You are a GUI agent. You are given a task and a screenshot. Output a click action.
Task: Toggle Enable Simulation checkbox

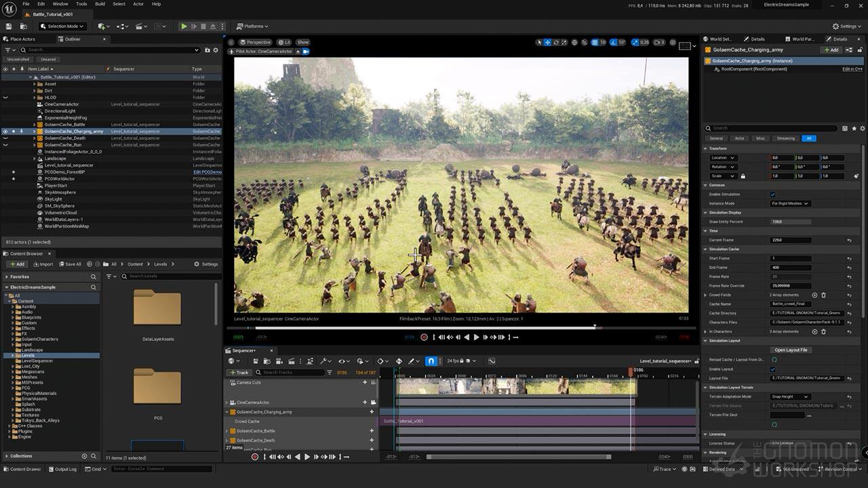772,195
